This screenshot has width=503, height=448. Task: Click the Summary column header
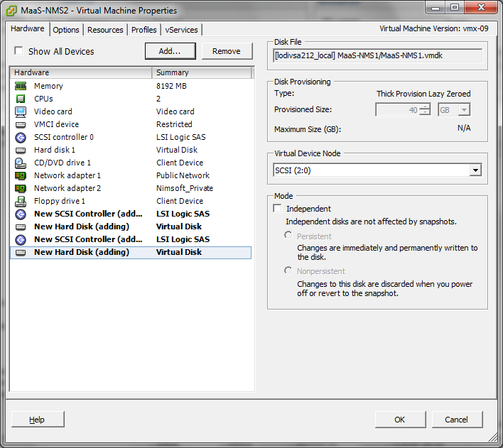202,72
